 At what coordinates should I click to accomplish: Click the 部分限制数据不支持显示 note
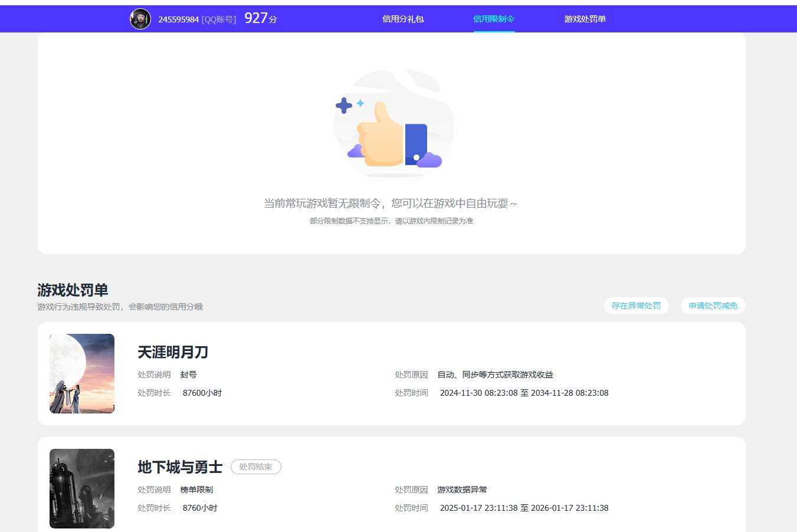coord(391,221)
